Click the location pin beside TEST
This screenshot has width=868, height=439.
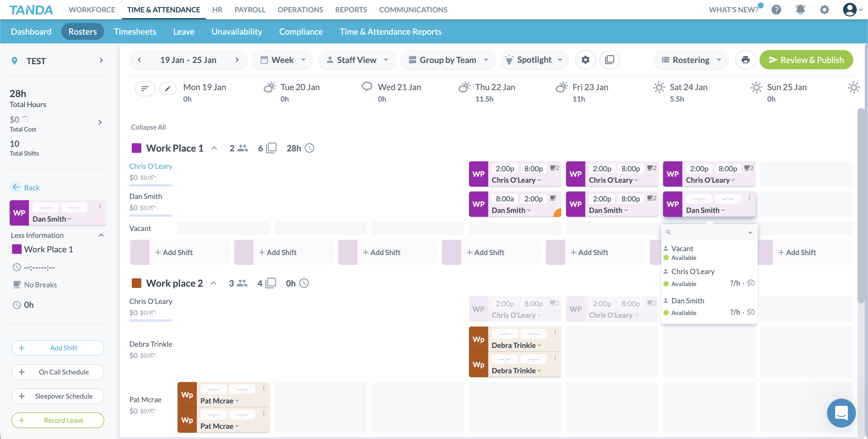pos(14,61)
